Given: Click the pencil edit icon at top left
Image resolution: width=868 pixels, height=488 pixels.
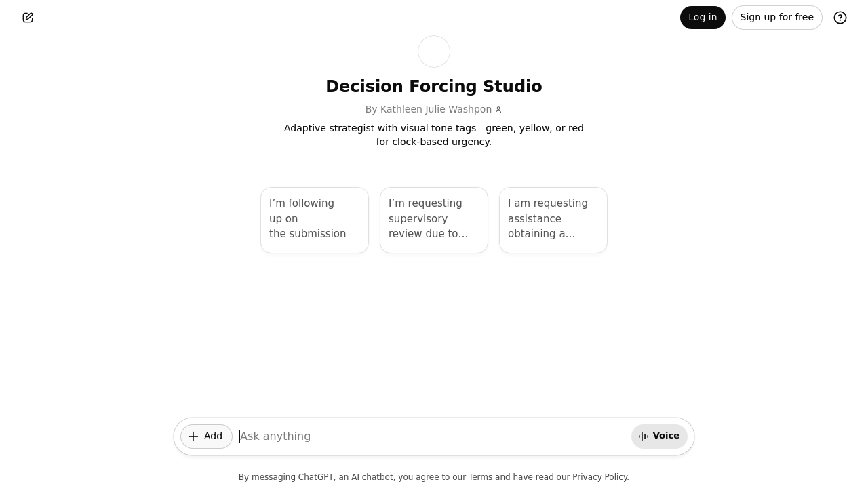Looking at the screenshot, I should [x=28, y=17].
